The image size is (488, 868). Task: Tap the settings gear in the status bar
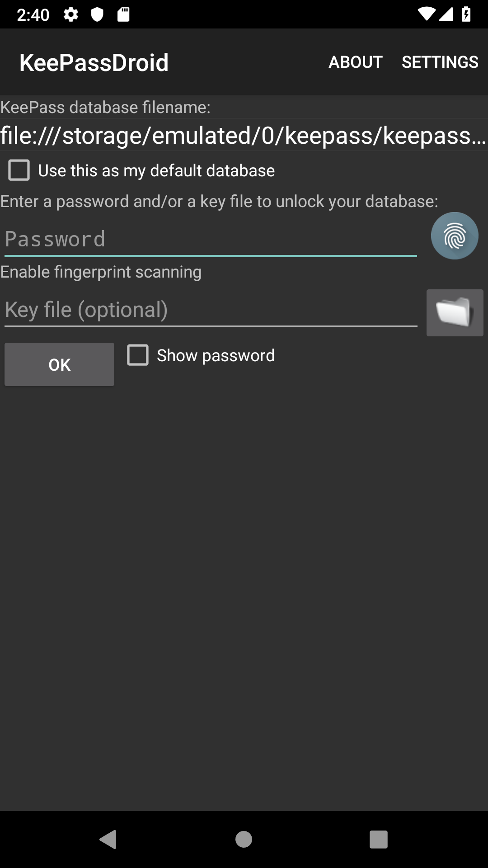click(x=71, y=15)
